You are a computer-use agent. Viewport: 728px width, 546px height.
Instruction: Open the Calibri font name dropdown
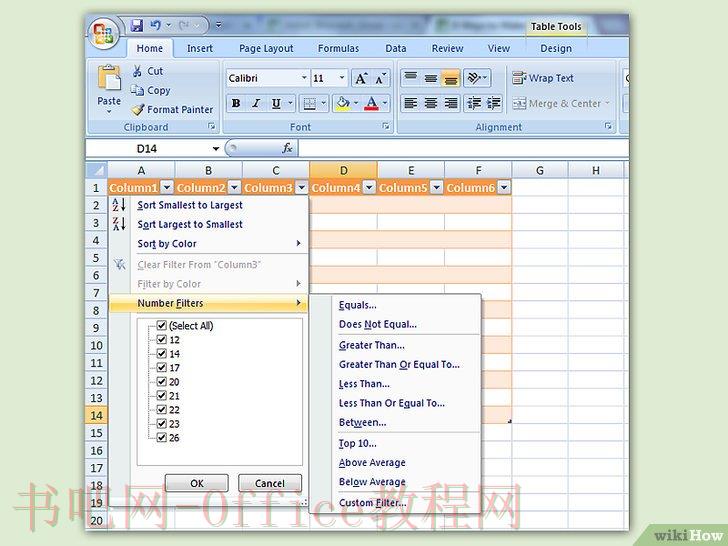(x=304, y=78)
